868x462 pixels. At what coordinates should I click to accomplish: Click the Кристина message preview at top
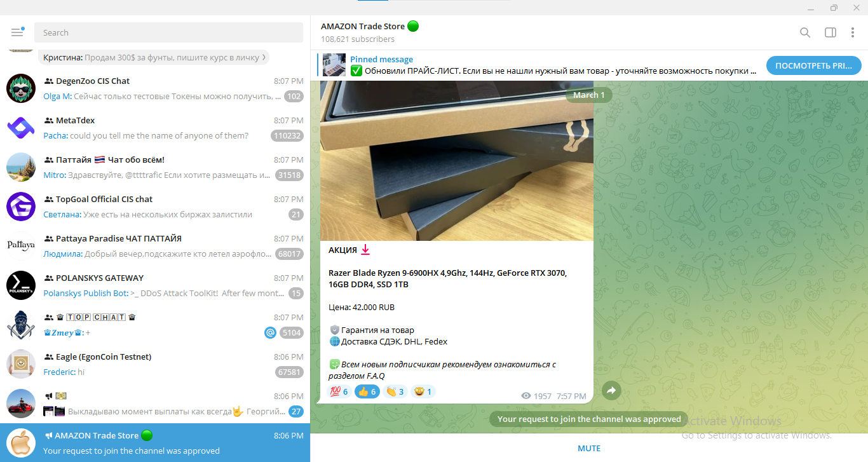(x=153, y=57)
